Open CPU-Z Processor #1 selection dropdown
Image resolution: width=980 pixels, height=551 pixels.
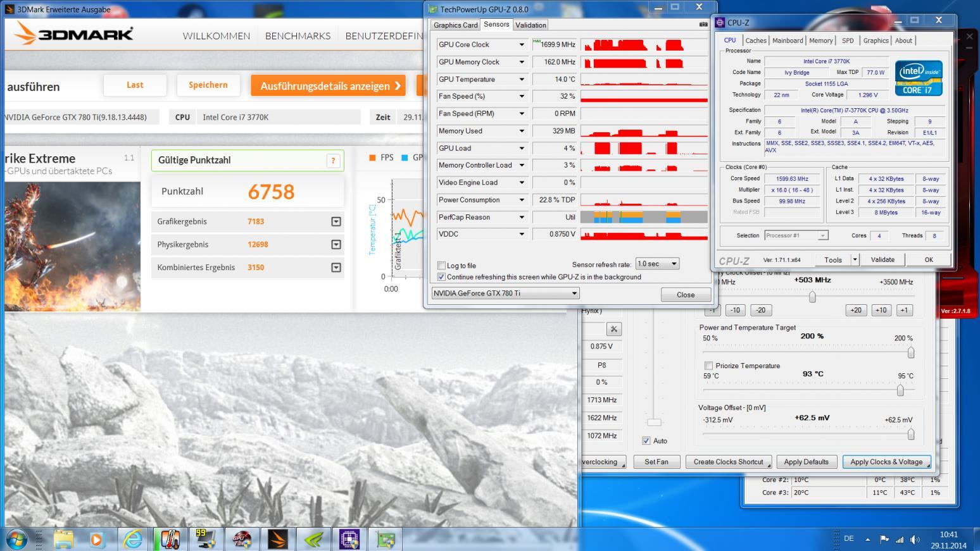click(x=796, y=235)
